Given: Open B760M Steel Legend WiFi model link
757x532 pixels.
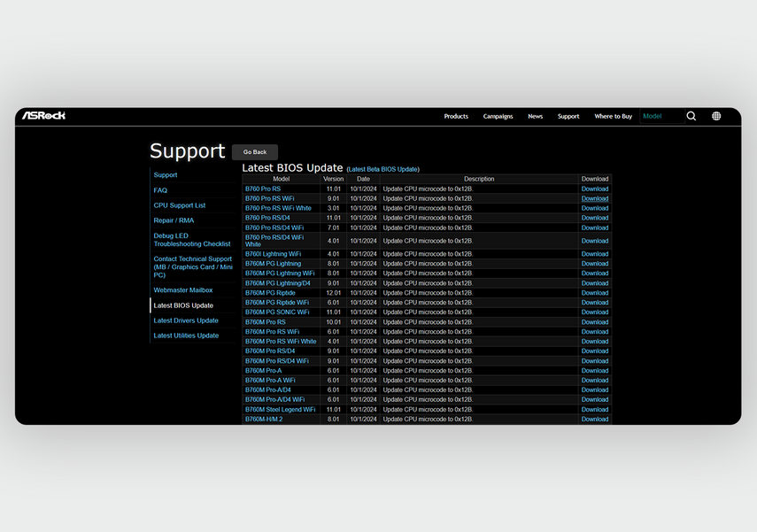Looking at the screenshot, I should click(x=280, y=409).
